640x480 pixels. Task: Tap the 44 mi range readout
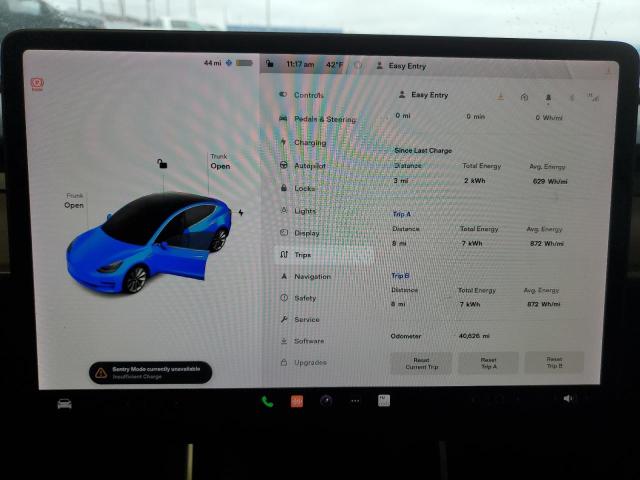tap(212, 63)
